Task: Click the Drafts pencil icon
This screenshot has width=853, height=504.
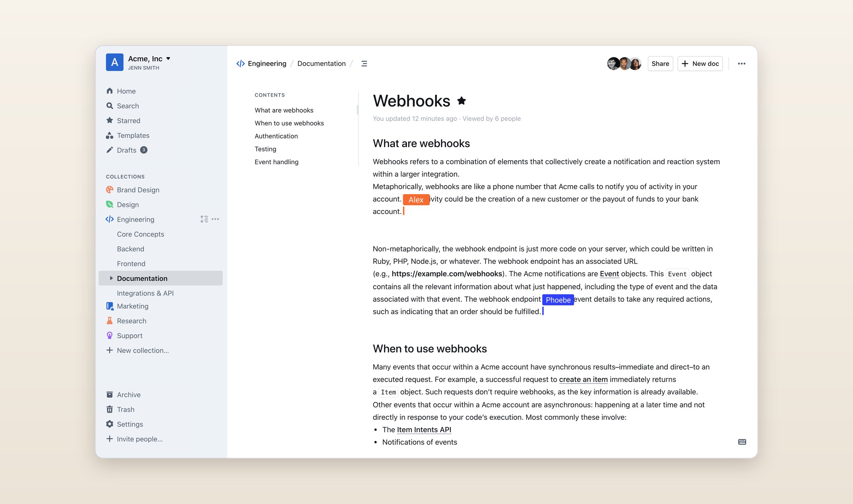Action: pyautogui.click(x=109, y=150)
